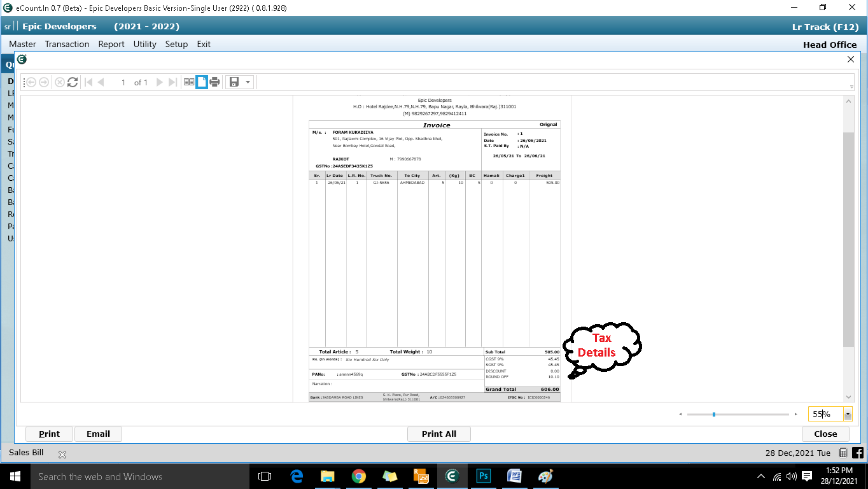Screen dimensions: 868x489
Task: Click the stop rendering icon
Action: (x=60, y=82)
